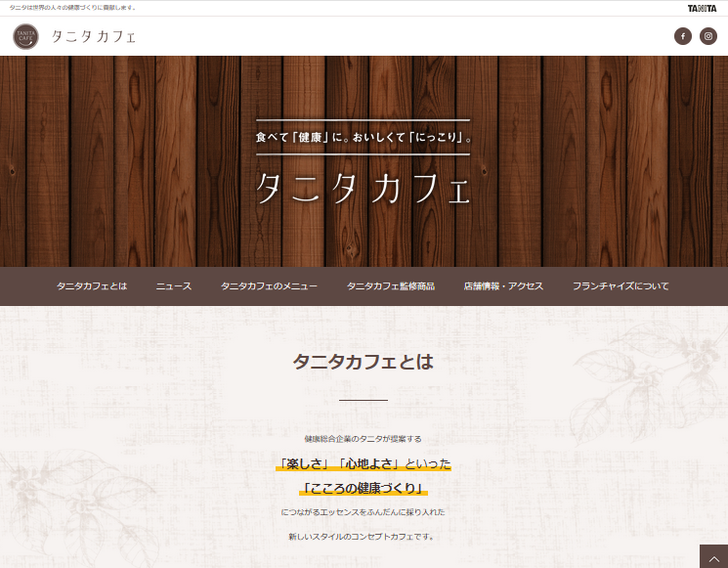The image size is (728, 568).
Task: Click the tagline タニタは世界の人々の健康づくり text
Action: click(72, 8)
